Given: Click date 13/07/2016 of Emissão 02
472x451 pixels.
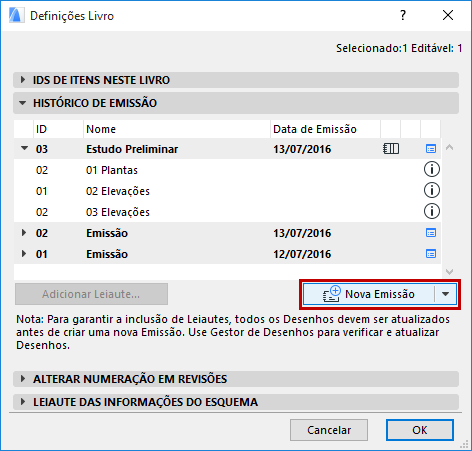Looking at the screenshot, I should pos(302,233).
